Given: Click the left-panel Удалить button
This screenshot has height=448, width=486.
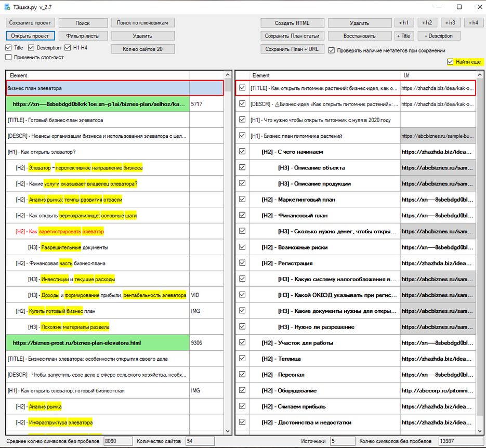Looking at the screenshot, I should 143,36.
